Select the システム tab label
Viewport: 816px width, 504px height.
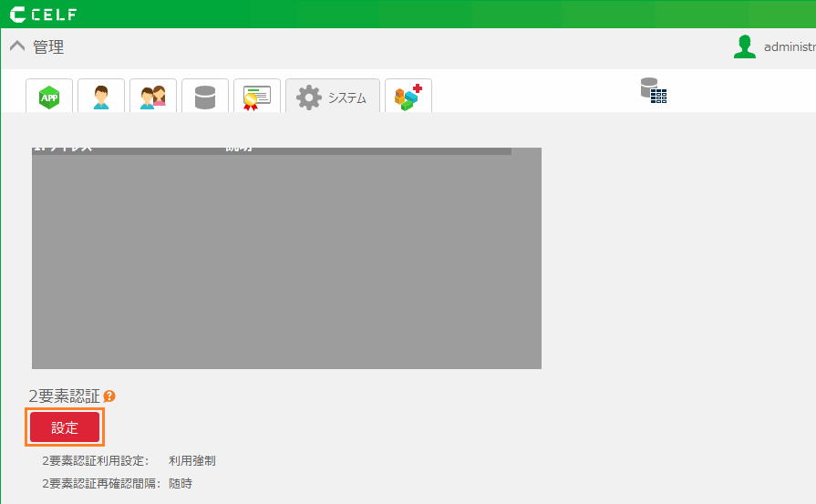347,98
